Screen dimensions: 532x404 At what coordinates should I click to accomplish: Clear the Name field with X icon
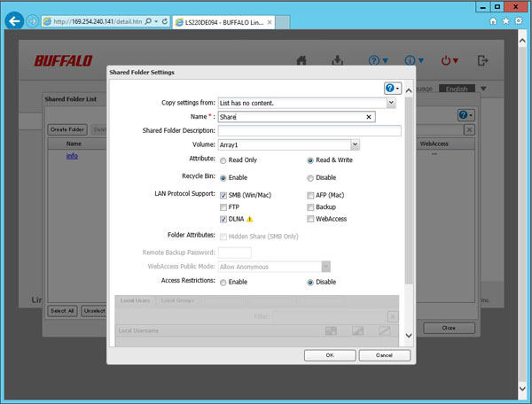coord(369,117)
